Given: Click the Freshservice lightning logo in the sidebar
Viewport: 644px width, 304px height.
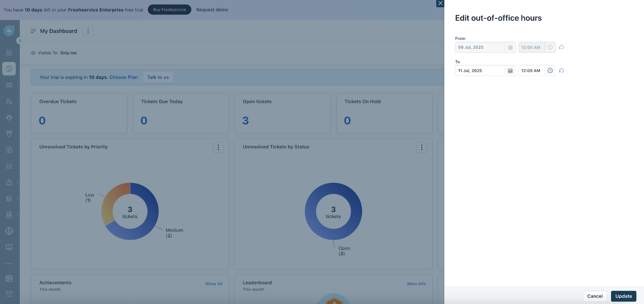Looking at the screenshot, I should click(x=9, y=31).
